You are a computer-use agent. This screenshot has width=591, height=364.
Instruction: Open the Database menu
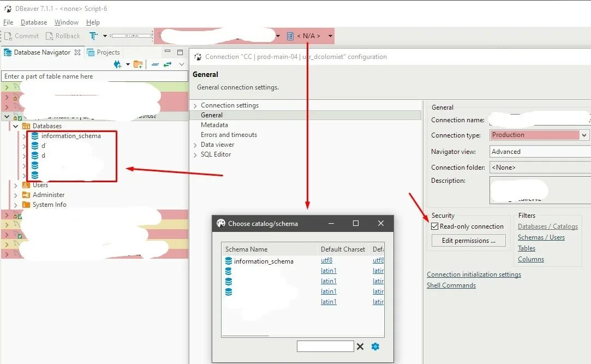(x=33, y=22)
